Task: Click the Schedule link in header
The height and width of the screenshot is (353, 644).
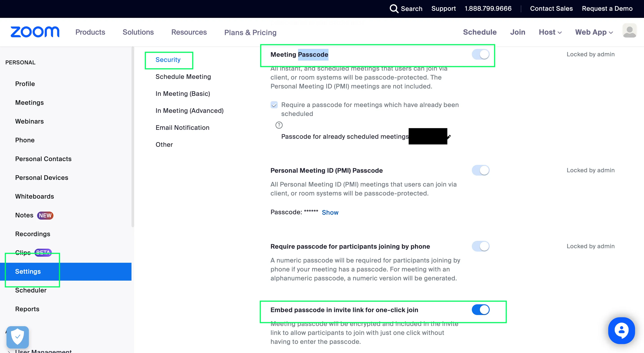Action: tap(480, 32)
